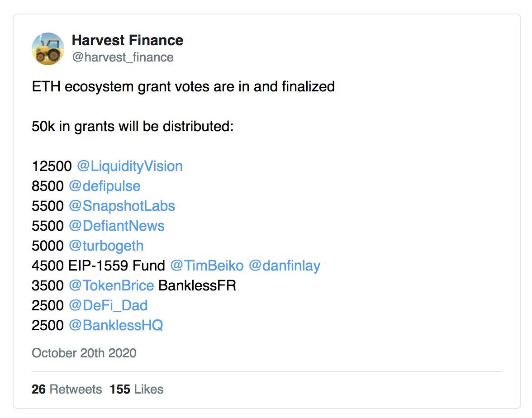Follow the @DeFi_Dad mention
532x418 pixels.
coord(108,305)
